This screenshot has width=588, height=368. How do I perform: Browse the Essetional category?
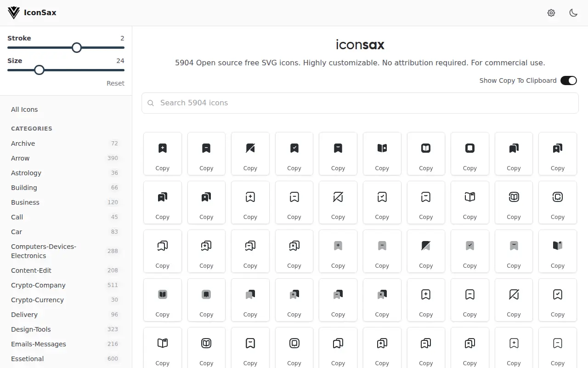(x=66, y=359)
